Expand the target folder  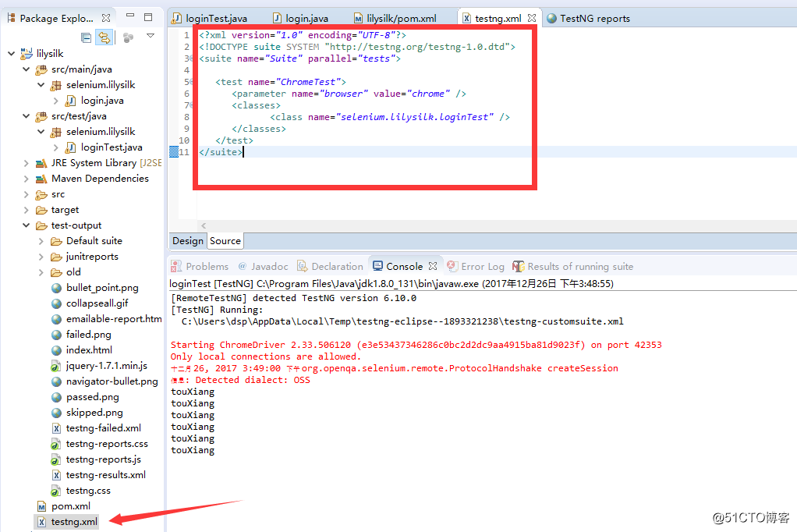26,210
